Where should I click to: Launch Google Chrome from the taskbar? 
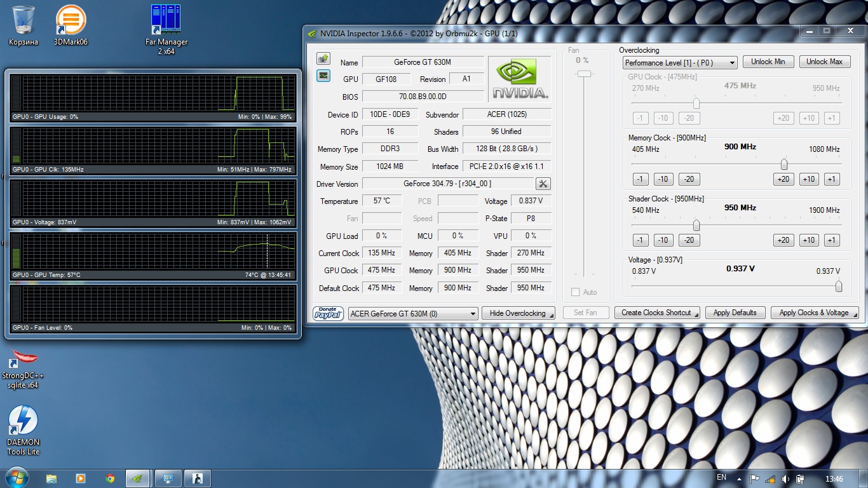point(110,478)
